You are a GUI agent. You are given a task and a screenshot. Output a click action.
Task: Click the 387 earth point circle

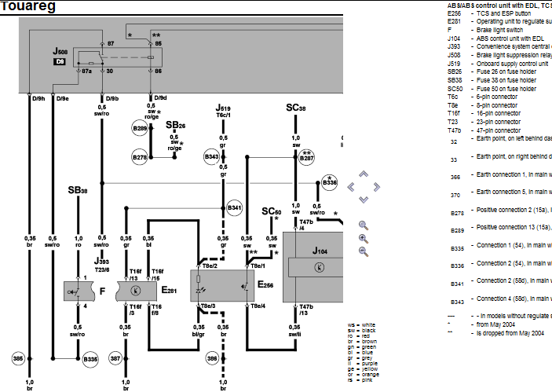click(115, 358)
